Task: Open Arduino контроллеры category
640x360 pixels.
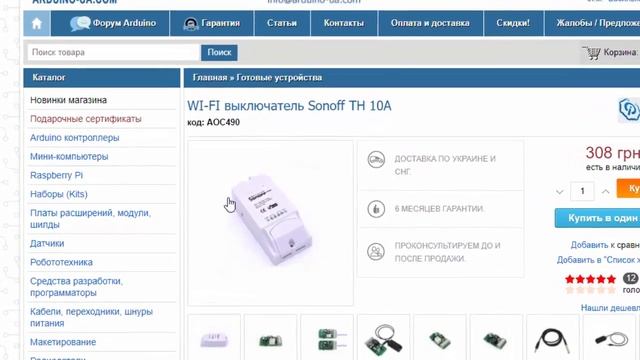Action: (74, 138)
